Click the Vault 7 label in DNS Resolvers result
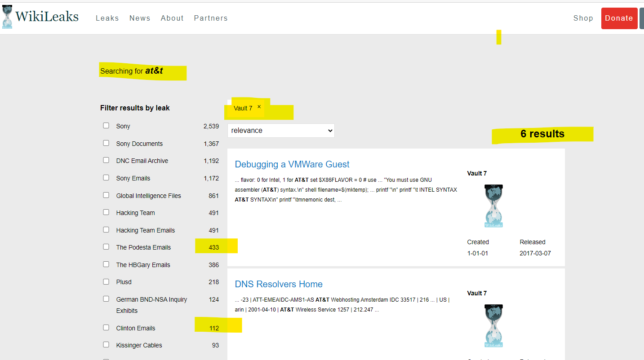Viewport: 644px width, 360px height. [477, 293]
